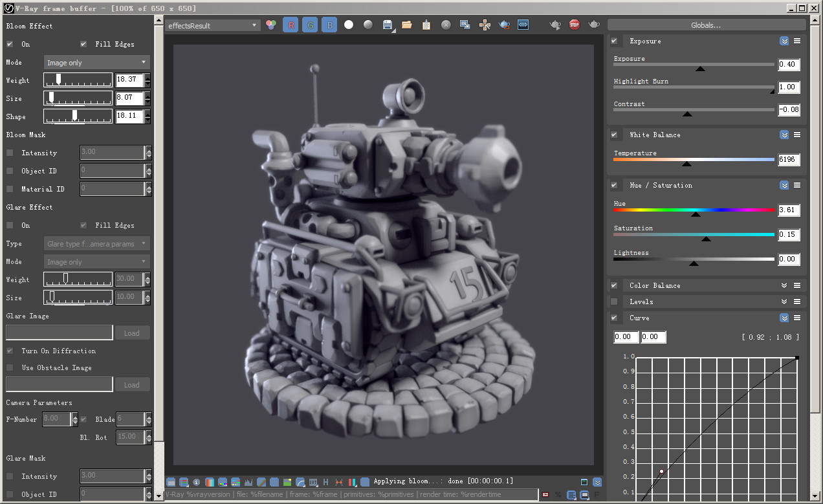Click the Bloom Shape value field 18.11
Viewport: 823px width, 504px height.
pos(129,116)
